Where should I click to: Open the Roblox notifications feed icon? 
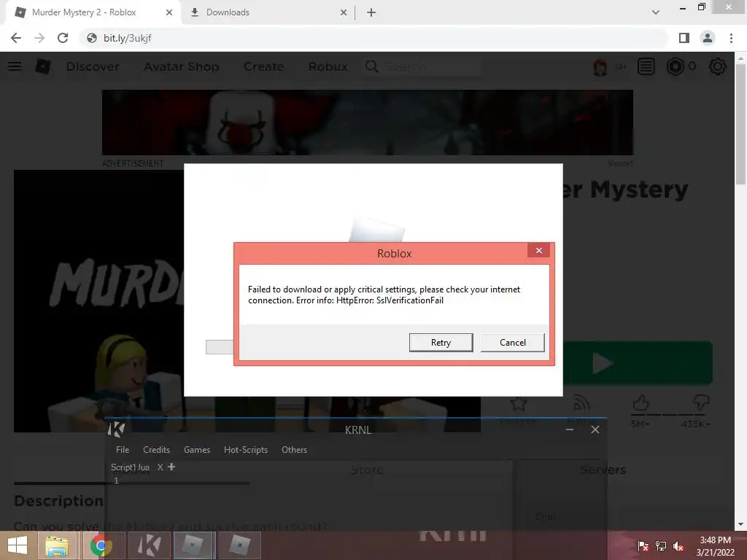coord(646,66)
